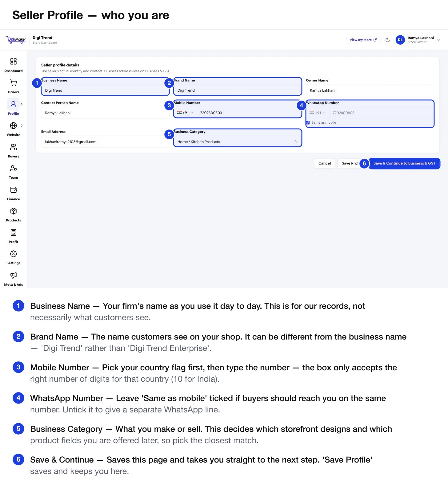The image size is (448, 489).
Task: Toggle dark mode moon icon
Action: tap(388, 40)
